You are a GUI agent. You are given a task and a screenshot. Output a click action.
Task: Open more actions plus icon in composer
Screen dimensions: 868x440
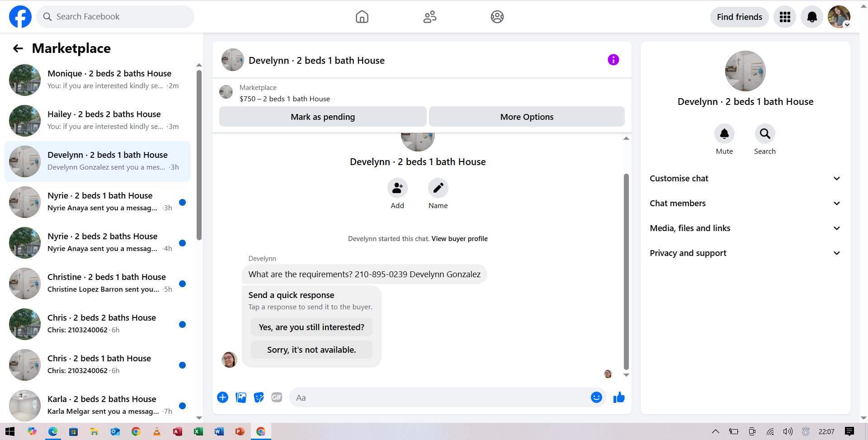pos(222,397)
